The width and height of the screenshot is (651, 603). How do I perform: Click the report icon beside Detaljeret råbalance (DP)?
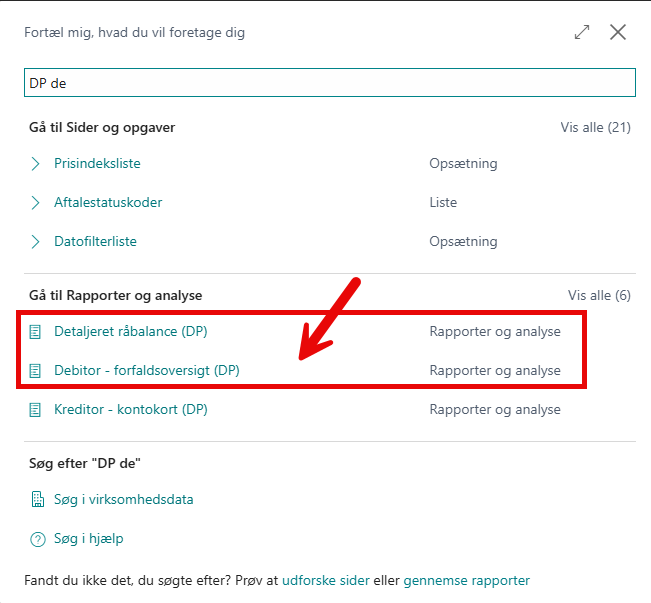(x=35, y=332)
